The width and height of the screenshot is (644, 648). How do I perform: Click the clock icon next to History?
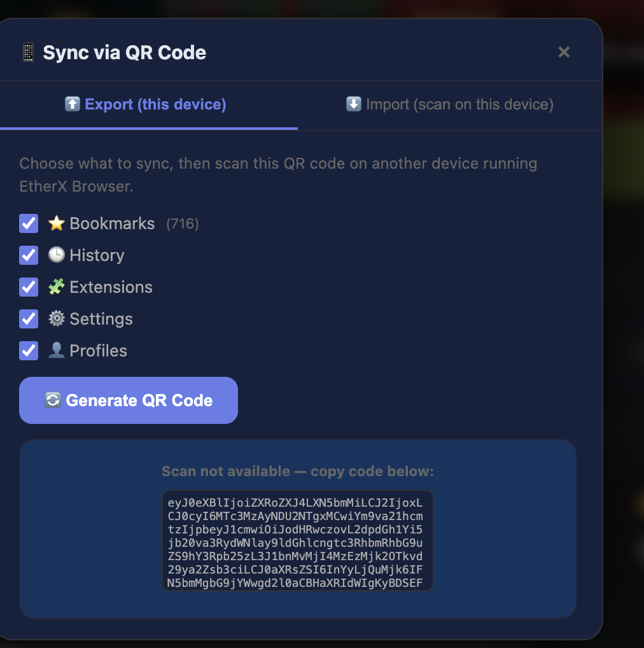[x=57, y=255]
